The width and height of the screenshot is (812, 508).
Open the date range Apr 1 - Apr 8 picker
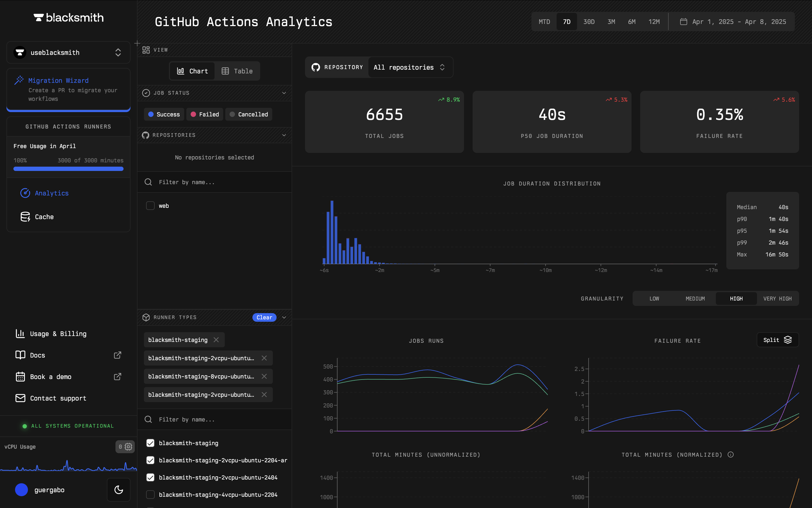coord(733,22)
